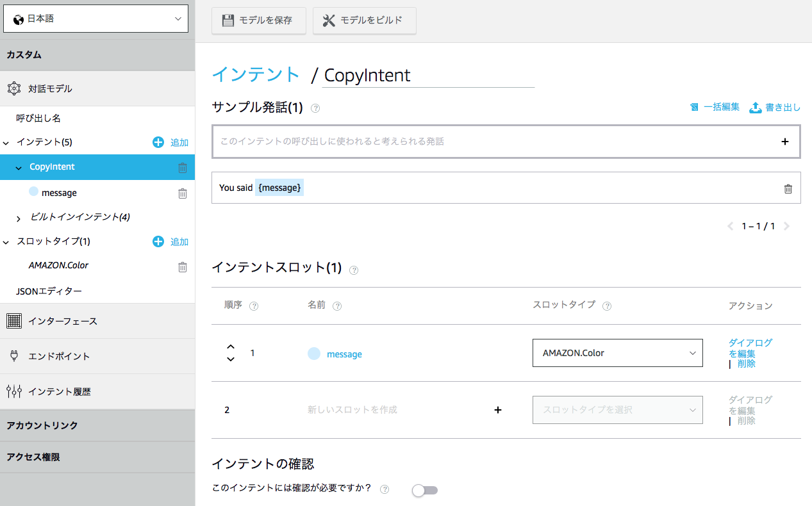
Task: Go to previous utterance page arrow
Action: (730, 226)
